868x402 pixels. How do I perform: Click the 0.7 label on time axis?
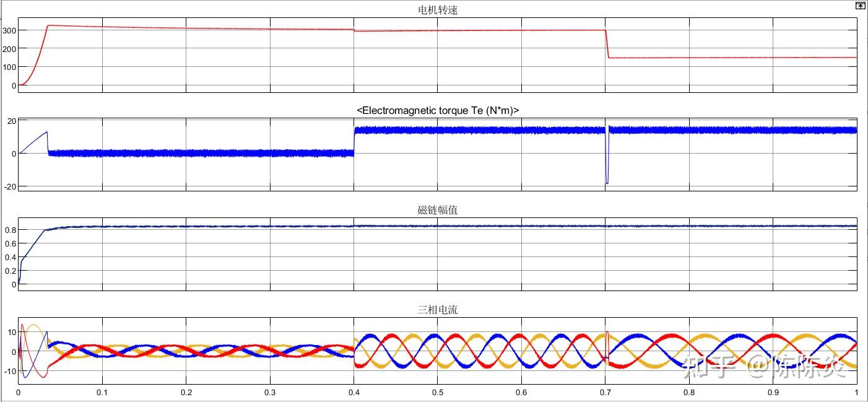point(605,393)
